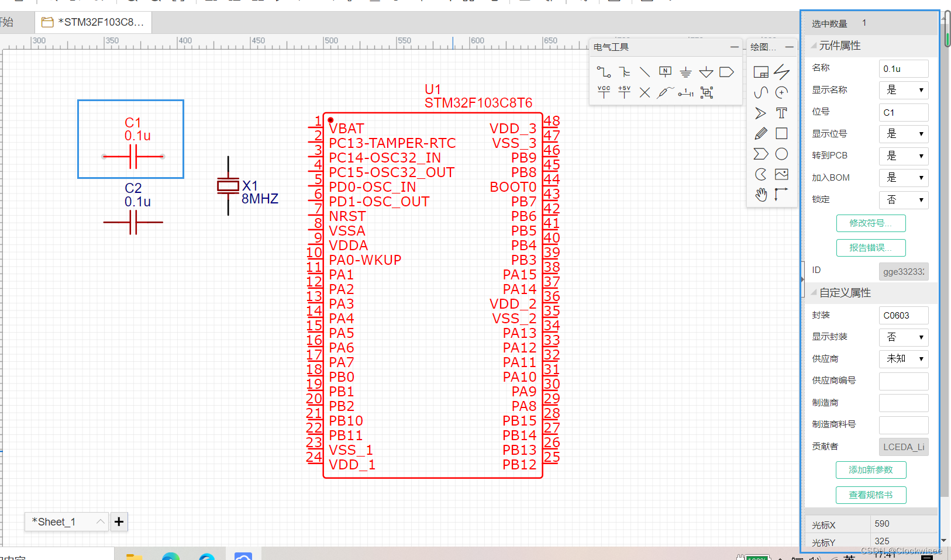Switch to the 开始 tab

pos(7,22)
